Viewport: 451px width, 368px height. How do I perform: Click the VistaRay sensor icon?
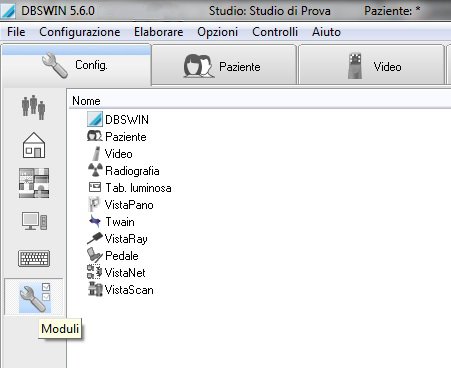pyautogui.click(x=95, y=238)
